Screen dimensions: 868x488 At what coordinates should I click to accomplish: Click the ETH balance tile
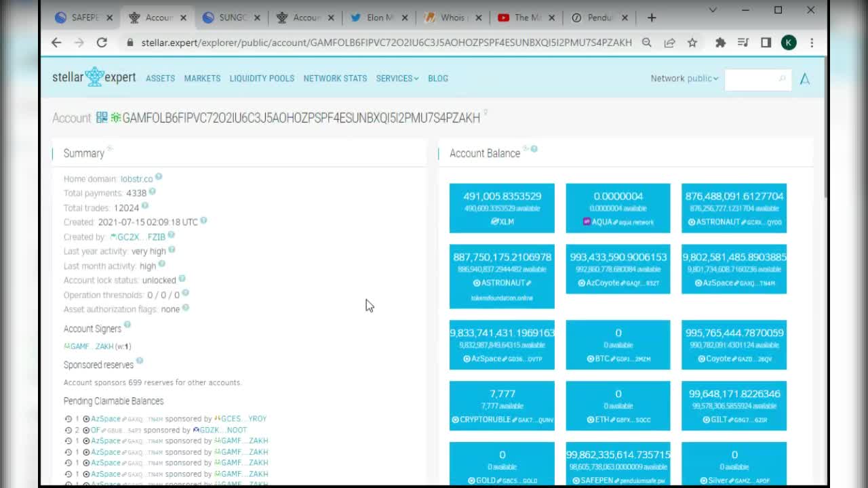(x=618, y=406)
